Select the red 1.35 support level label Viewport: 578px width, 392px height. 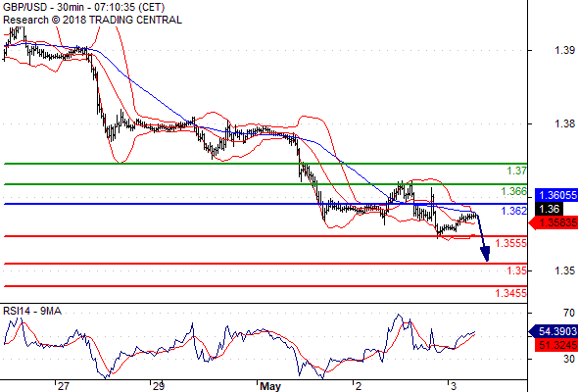(516, 270)
